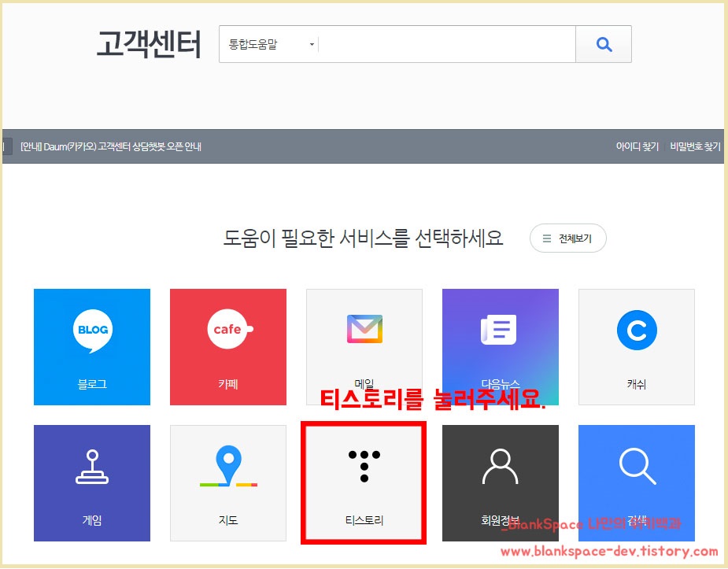This screenshot has height=569, width=728.
Task: Select the Cafe service tile
Action: tap(228, 347)
